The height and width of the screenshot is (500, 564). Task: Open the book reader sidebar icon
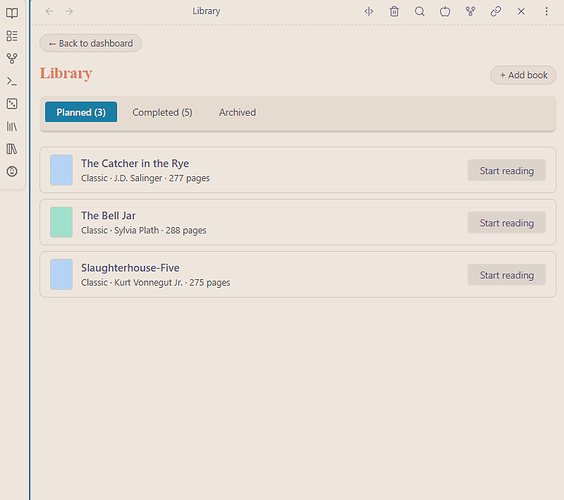(12, 13)
